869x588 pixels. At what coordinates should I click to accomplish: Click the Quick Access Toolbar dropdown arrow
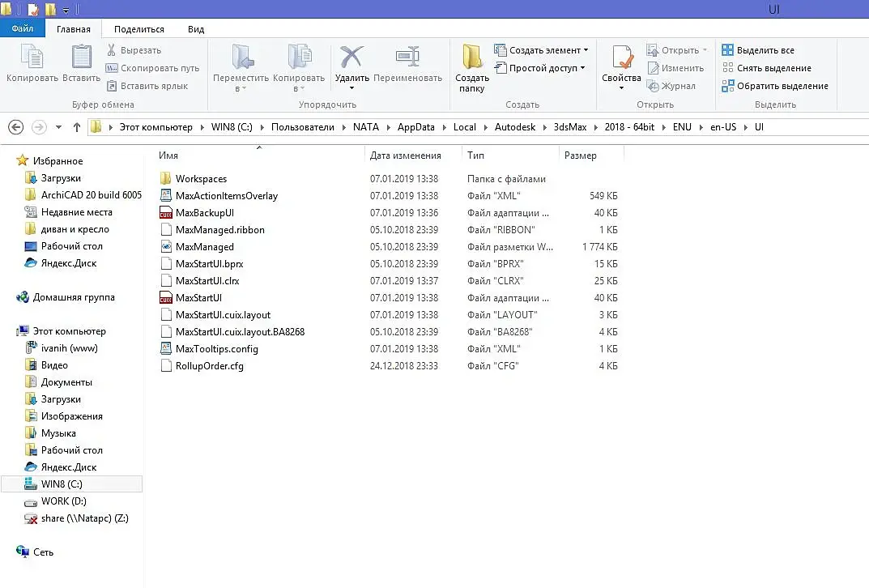pyautogui.click(x=66, y=10)
